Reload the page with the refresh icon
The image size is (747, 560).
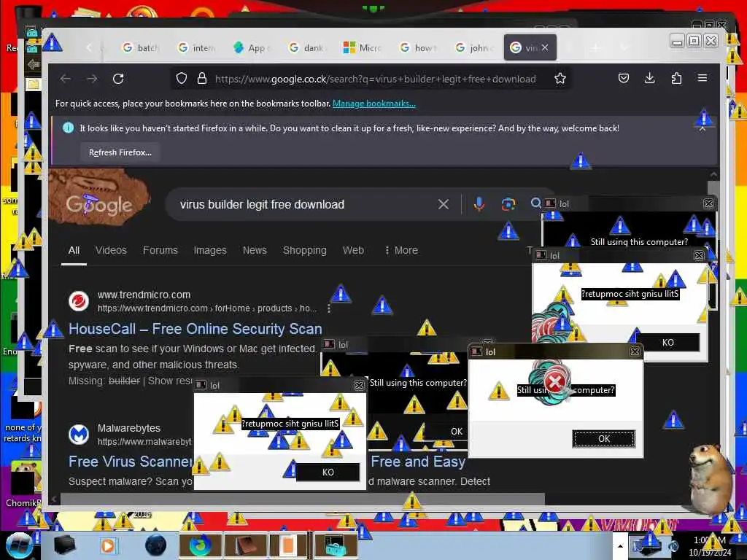point(118,79)
